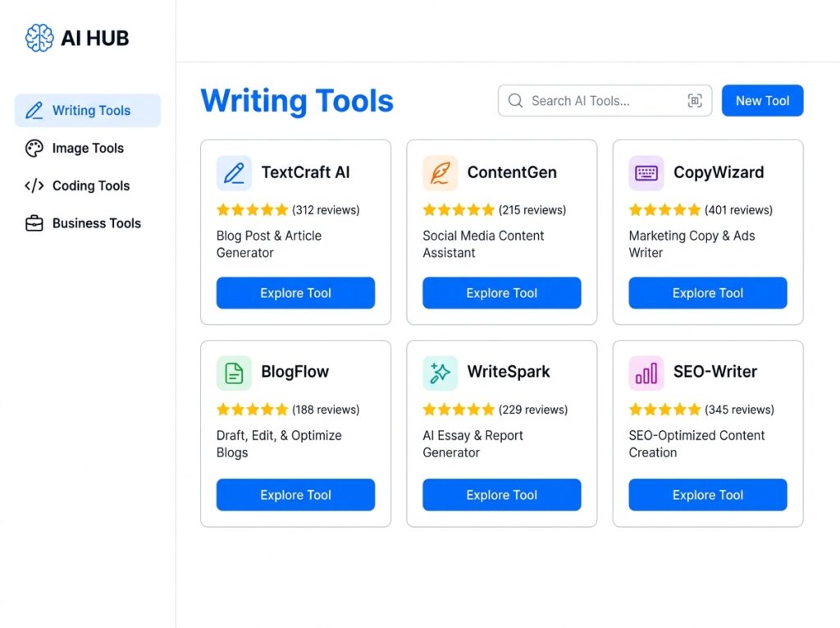Switch to Coding Tools category

88,186
